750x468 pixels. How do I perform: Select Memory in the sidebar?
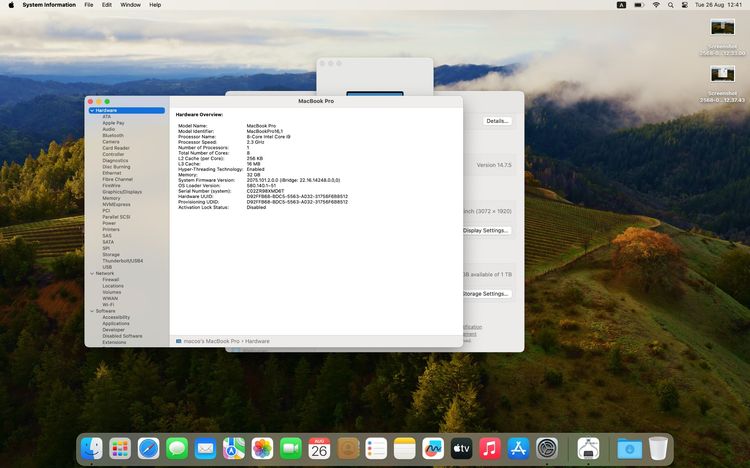(111, 198)
